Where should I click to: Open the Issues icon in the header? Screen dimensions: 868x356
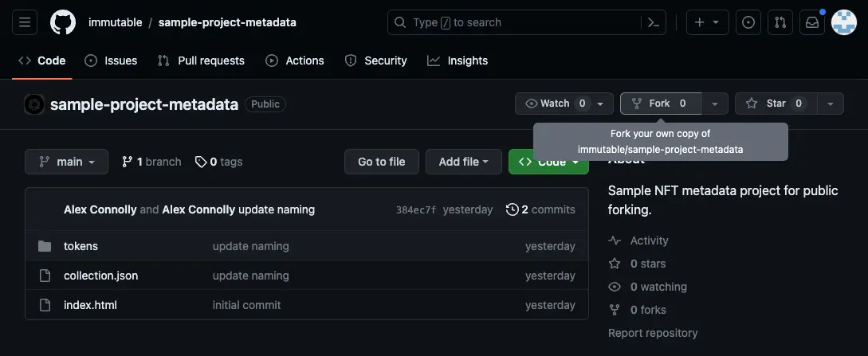click(x=748, y=22)
